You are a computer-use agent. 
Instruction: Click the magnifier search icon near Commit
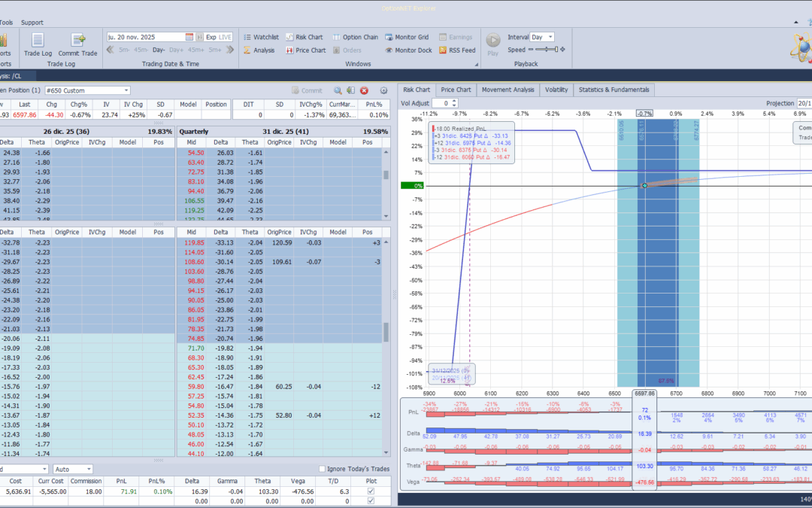338,90
